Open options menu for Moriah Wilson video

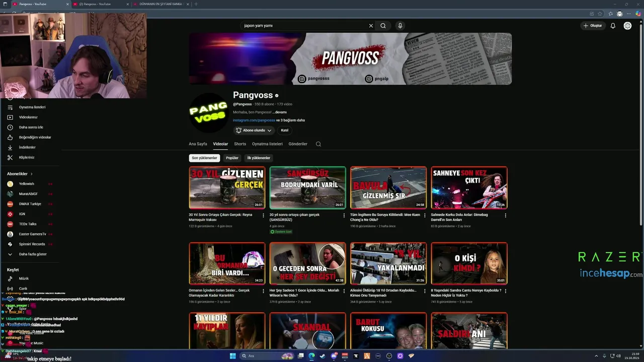point(344,291)
